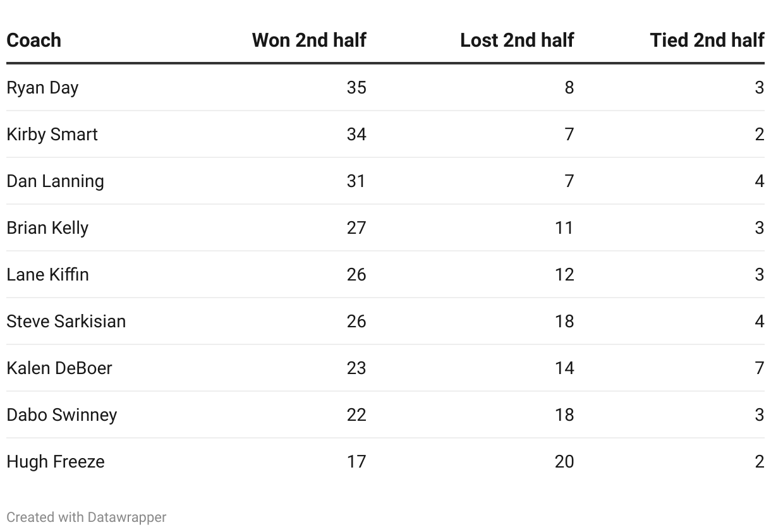Select the Ryan Day row name

[x=42, y=88]
